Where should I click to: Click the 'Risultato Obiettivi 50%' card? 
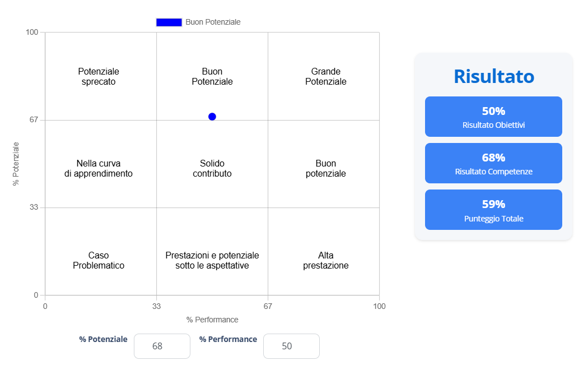coord(493,116)
